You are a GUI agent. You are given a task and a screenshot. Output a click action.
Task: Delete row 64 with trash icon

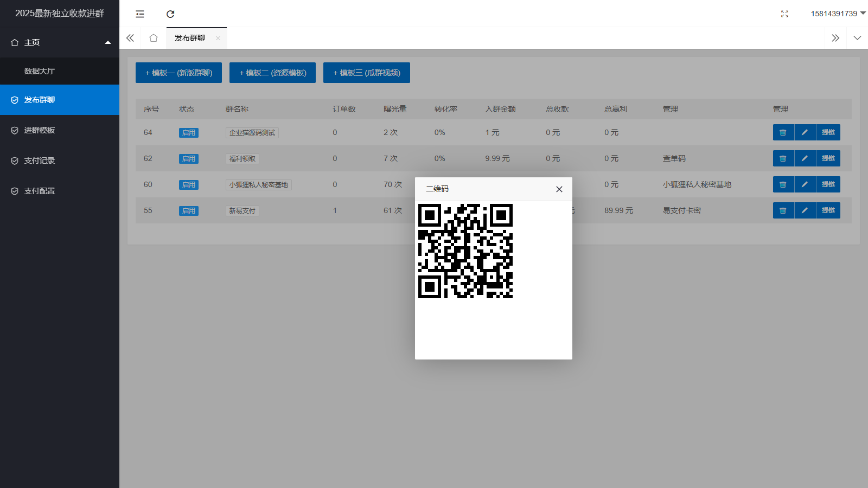(783, 132)
